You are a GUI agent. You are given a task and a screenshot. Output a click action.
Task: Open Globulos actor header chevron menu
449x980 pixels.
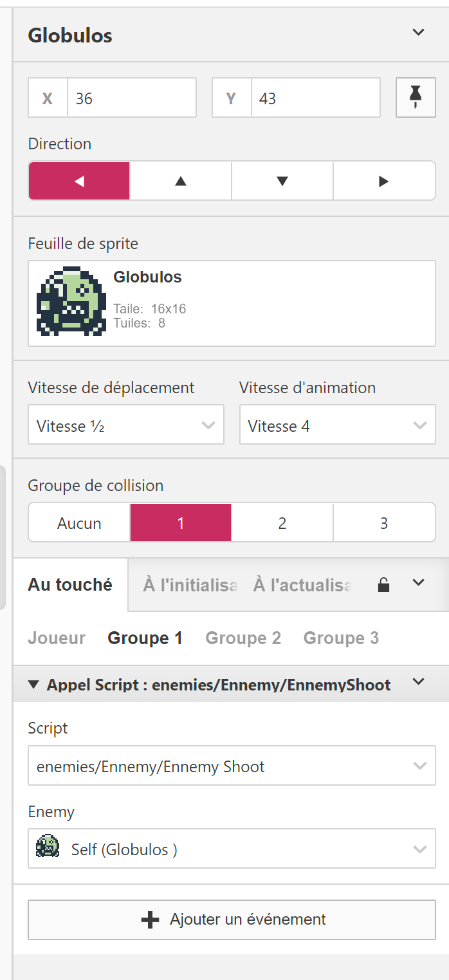419,33
